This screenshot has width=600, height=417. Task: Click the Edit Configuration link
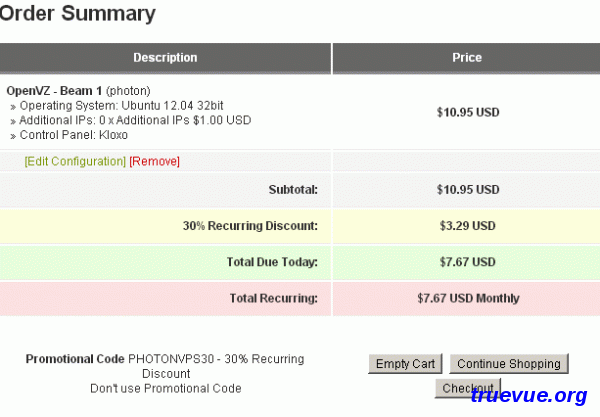pyautogui.click(x=75, y=161)
